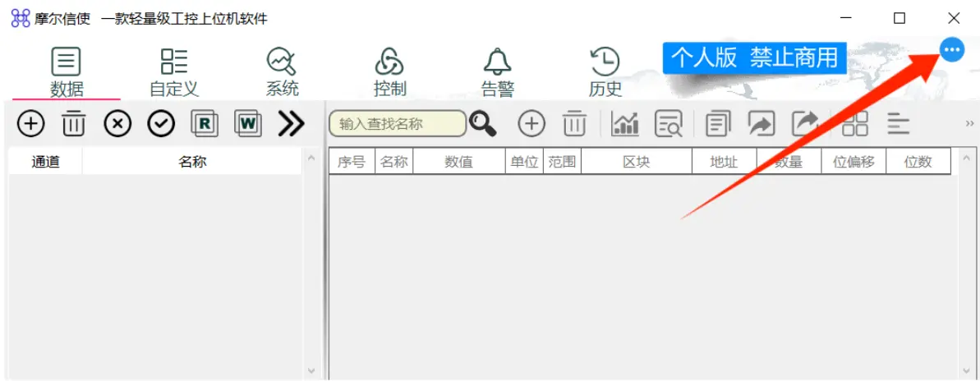This screenshot has width=980, height=381.
Task: Click the 个人版 禁止商用 banner
Action: 754,57
